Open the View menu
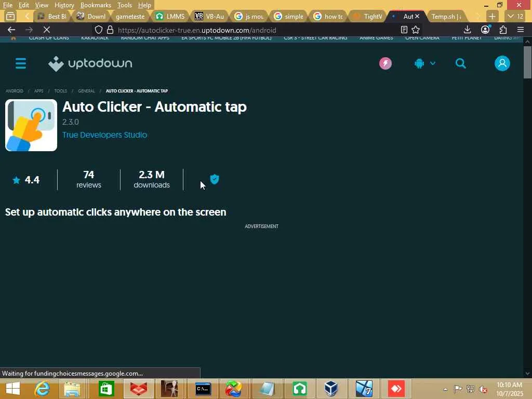 (x=42, y=5)
